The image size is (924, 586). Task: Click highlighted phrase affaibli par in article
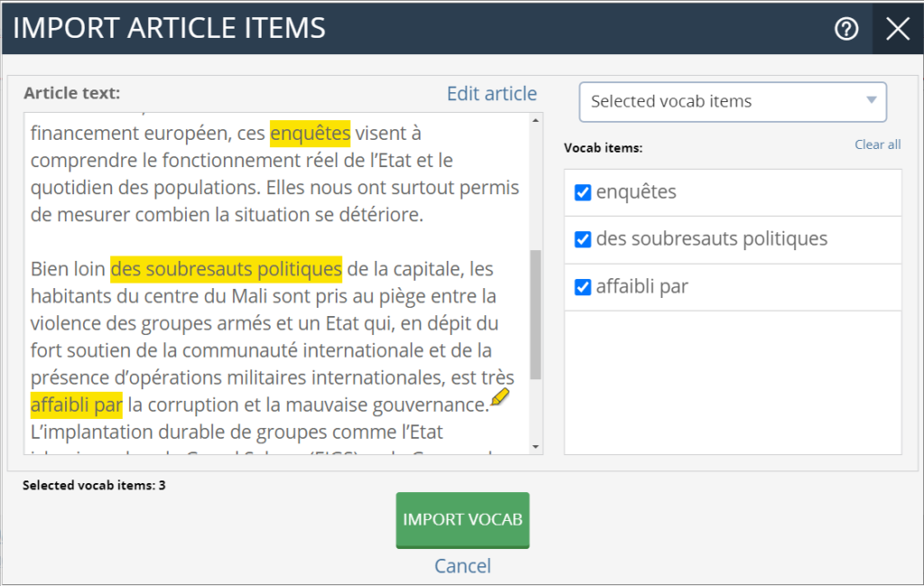point(76,405)
